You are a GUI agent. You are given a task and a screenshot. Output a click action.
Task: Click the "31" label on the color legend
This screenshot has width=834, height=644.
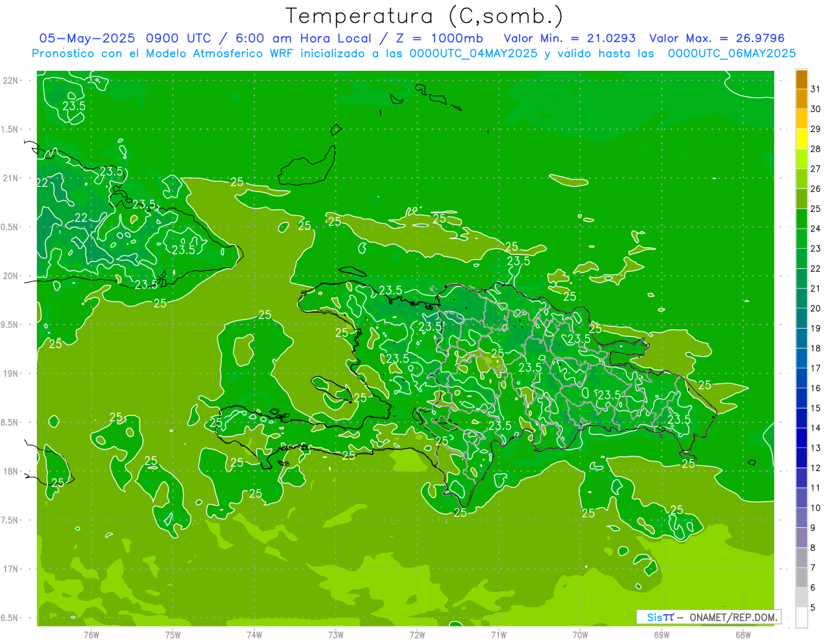815,89
